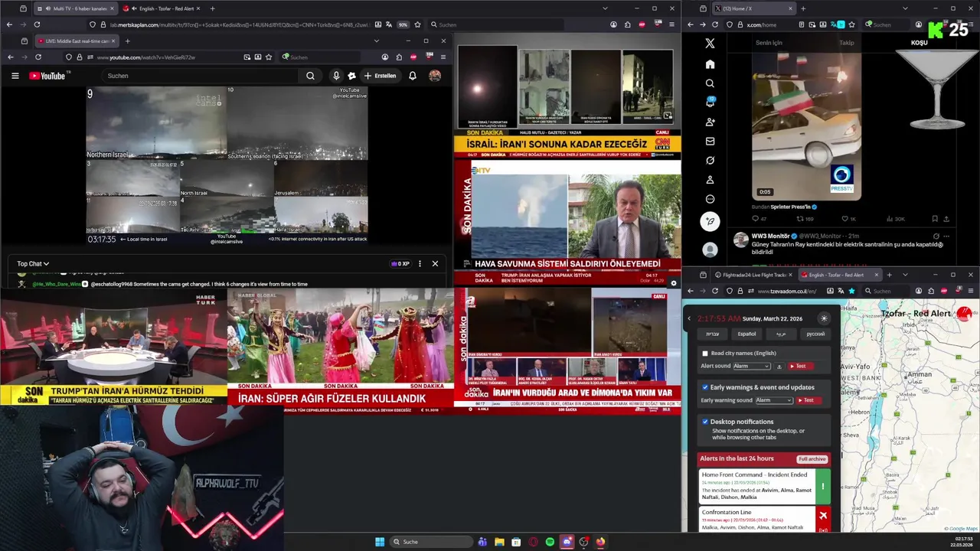
Task: Close the YouTube live chat panel
Action: coord(435,264)
